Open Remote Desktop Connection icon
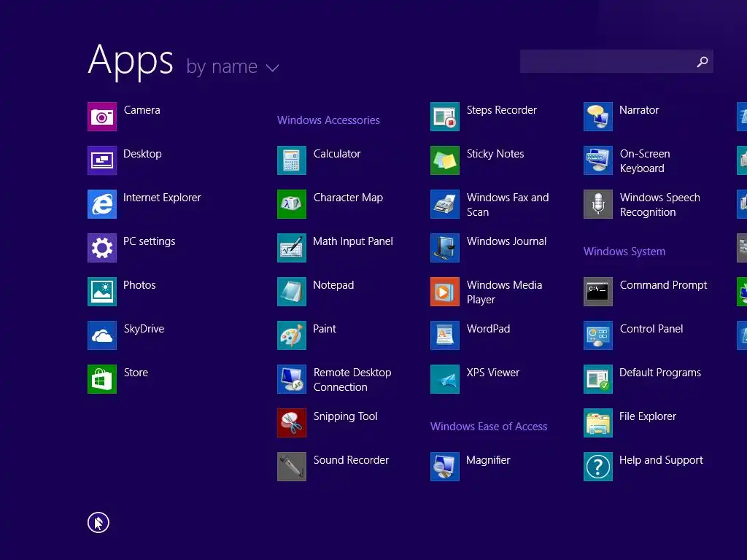The height and width of the screenshot is (560, 747). pyautogui.click(x=292, y=379)
